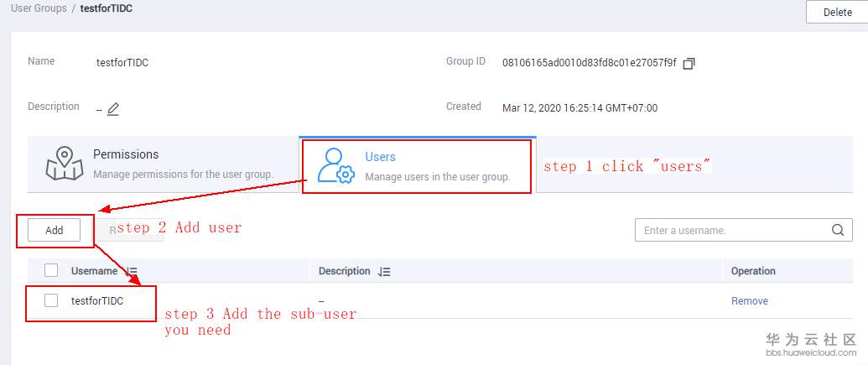Select all users header checkbox
This screenshot has width=868, height=365.
pyautogui.click(x=51, y=270)
